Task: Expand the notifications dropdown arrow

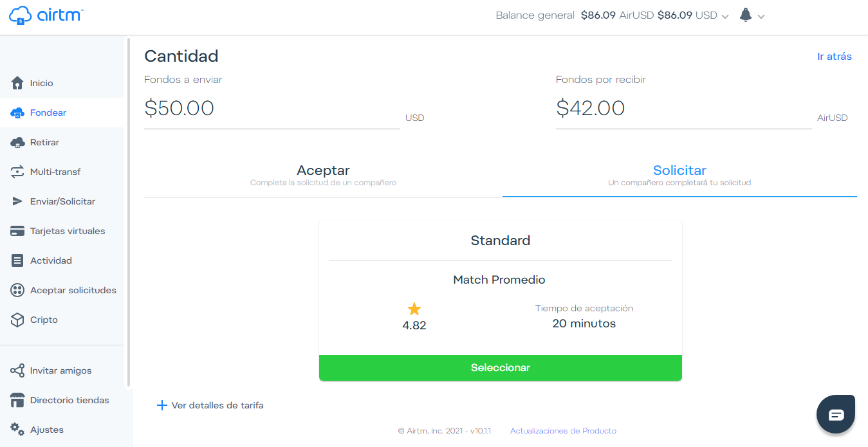Action: tap(761, 17)
